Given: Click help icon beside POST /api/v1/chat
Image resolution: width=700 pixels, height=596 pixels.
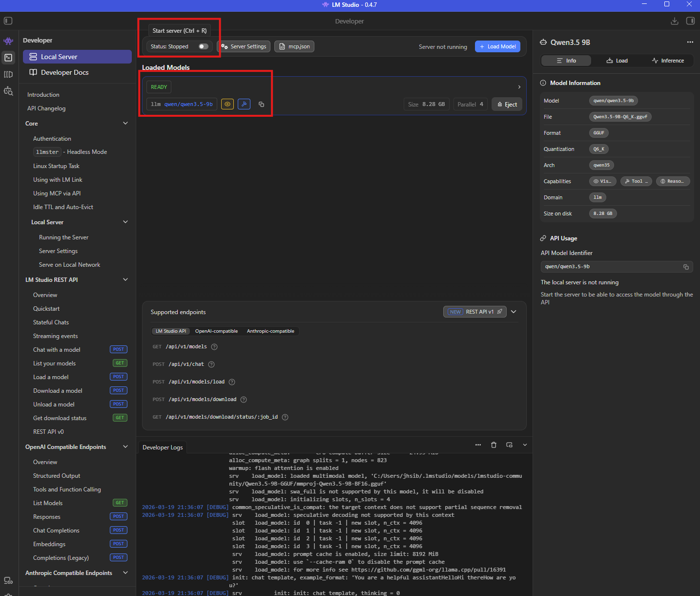Looking at the screenshot, I should [211, 364].
